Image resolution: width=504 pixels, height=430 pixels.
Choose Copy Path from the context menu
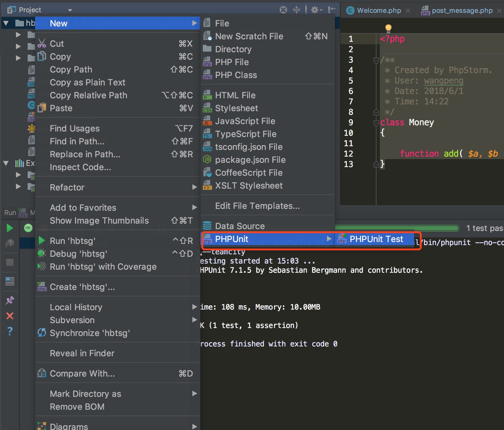pyautogui.click(x=117, y=69)
